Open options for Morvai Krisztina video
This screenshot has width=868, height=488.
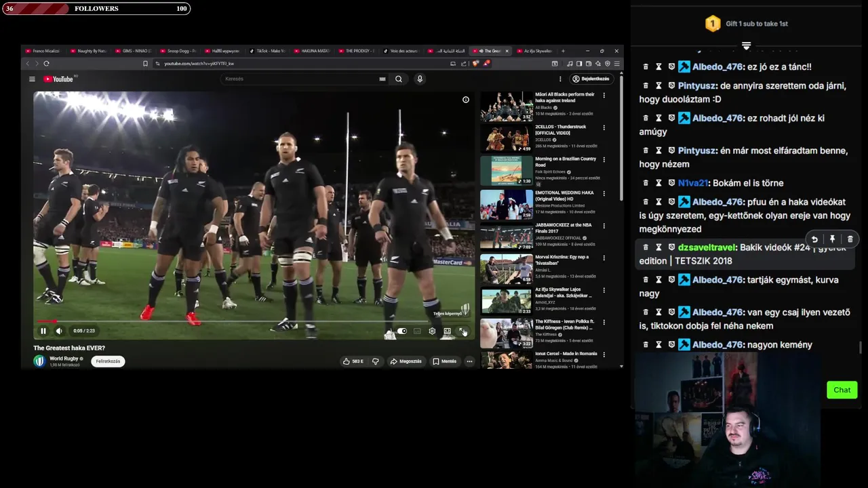[604, 258]
